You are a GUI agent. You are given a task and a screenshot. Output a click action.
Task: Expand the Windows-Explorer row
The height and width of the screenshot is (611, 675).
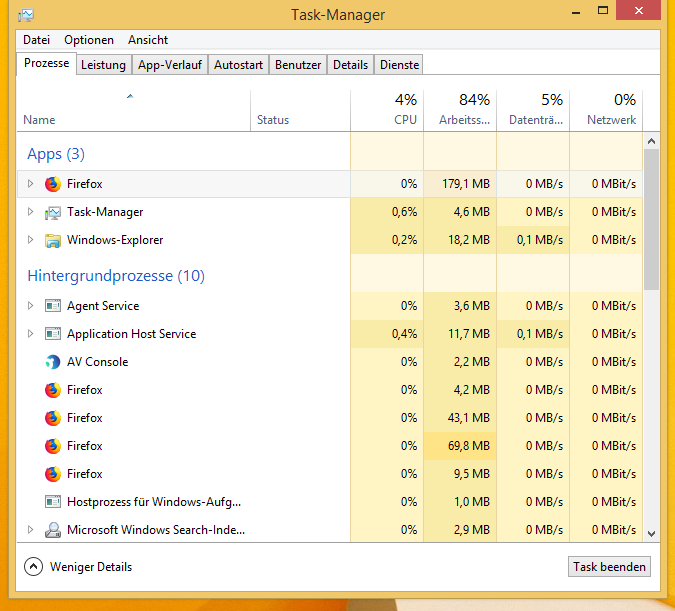click(30, 240)
